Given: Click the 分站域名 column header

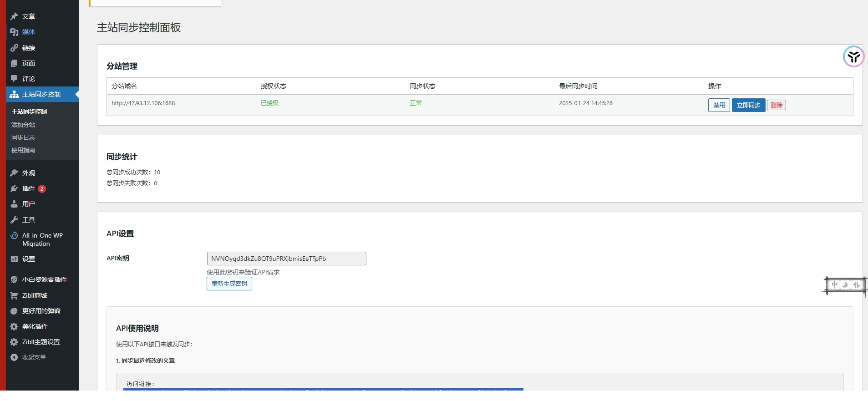Looking at the screenshot, I should pyautogui.click(x=124, y=86).
